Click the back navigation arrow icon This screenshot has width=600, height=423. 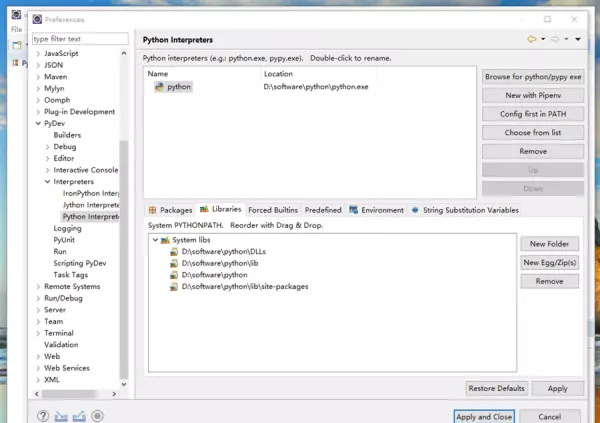tap(532, 39)
